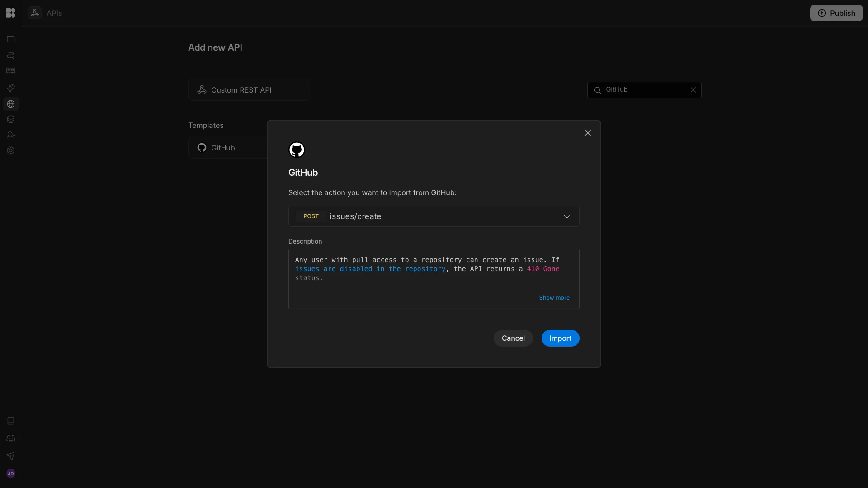868x488 pixels.
Task: Open the JD user avatar menu
Action: pyautogui.click(x=11, y=474)
